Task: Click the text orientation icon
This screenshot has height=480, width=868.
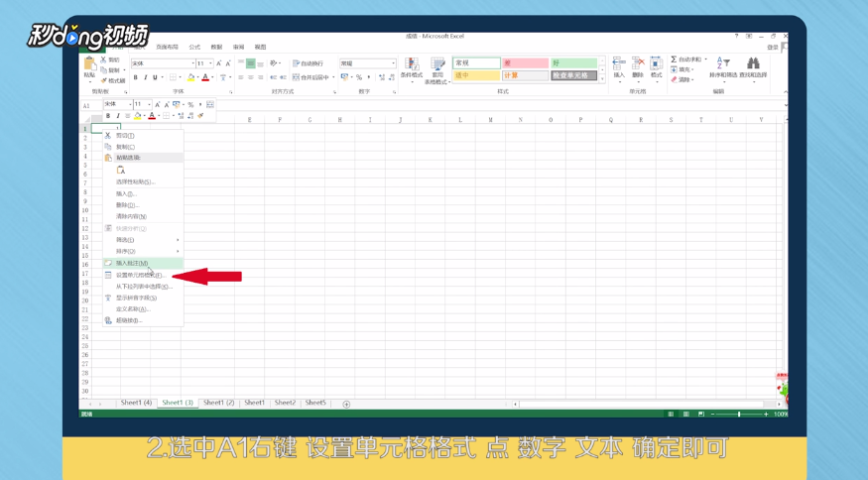Action: pyautogui.click(x=274, y=63)
